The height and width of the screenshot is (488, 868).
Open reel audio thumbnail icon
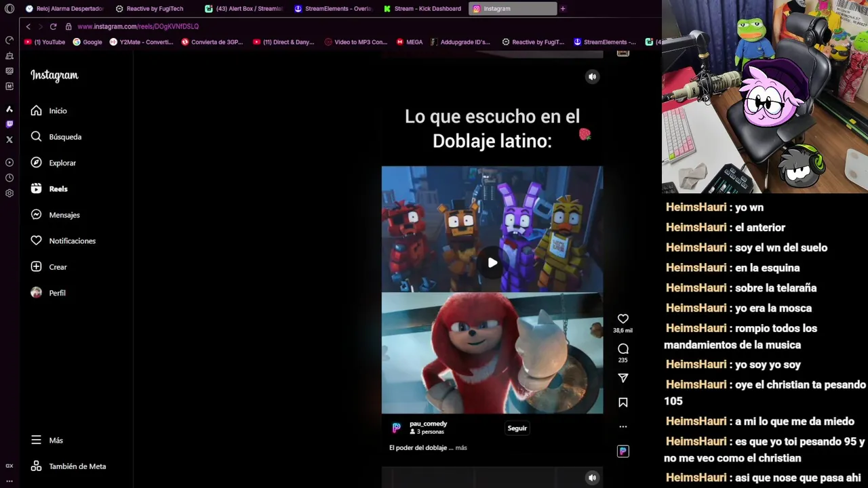click(623, 451)
